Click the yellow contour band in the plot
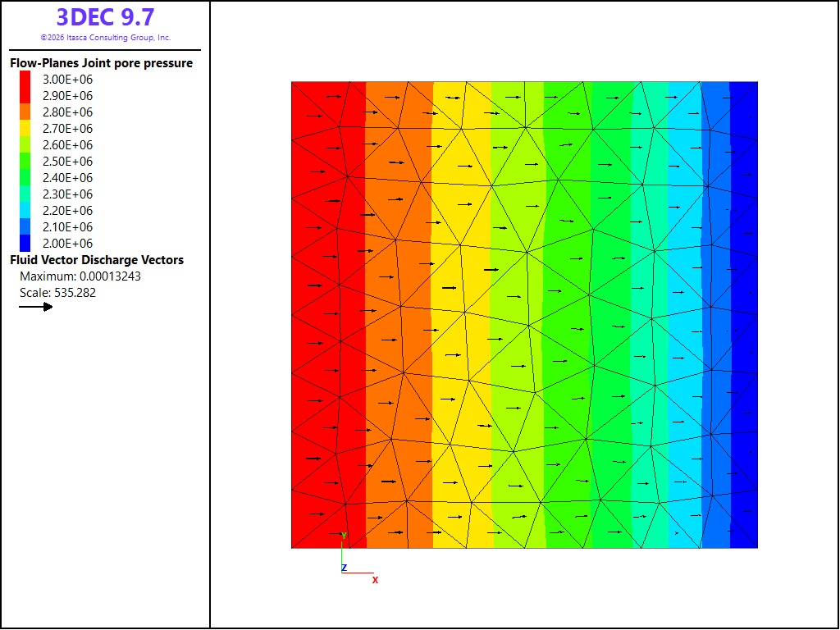 coord(461,315)
